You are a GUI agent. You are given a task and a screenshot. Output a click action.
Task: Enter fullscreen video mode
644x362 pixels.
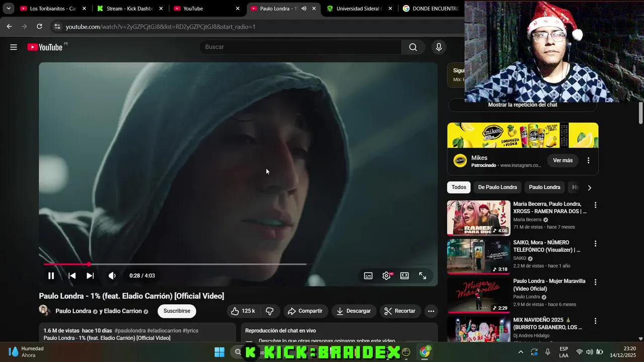(x=423, y=276)
